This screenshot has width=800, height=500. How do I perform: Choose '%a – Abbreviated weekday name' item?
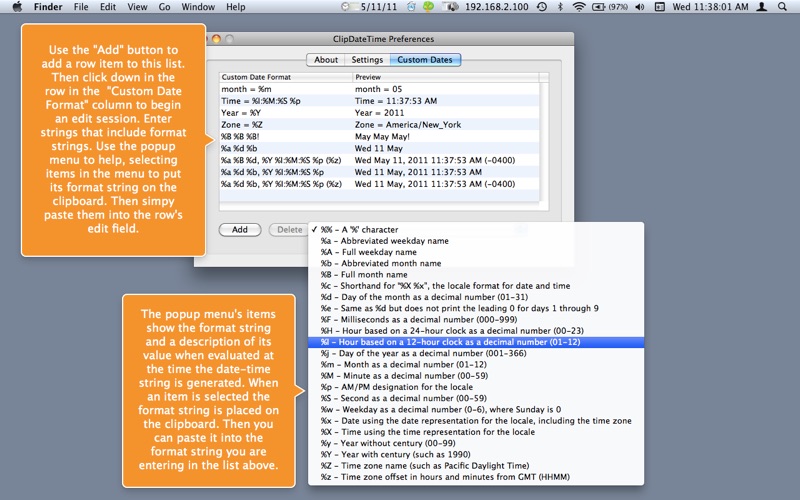[x=476, y=241]
